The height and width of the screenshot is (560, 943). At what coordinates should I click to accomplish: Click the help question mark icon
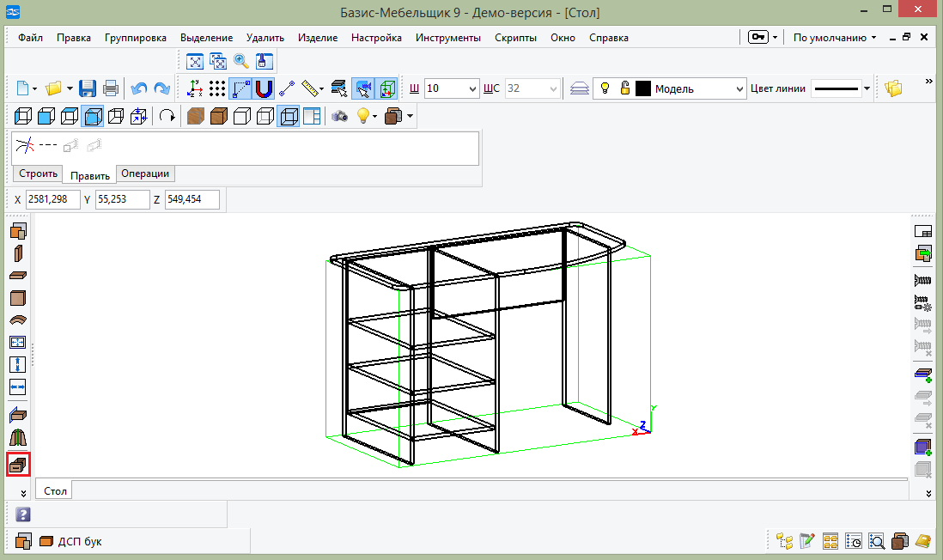coord(23,514)
